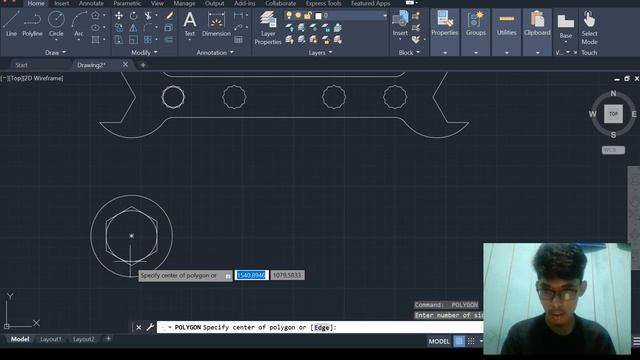
Task: Choose the Edge option in command line
Action: 321,327
